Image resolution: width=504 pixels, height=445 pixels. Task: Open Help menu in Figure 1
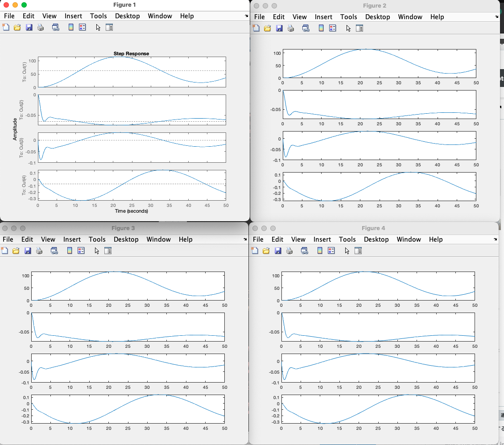click(x=187, y=16)
